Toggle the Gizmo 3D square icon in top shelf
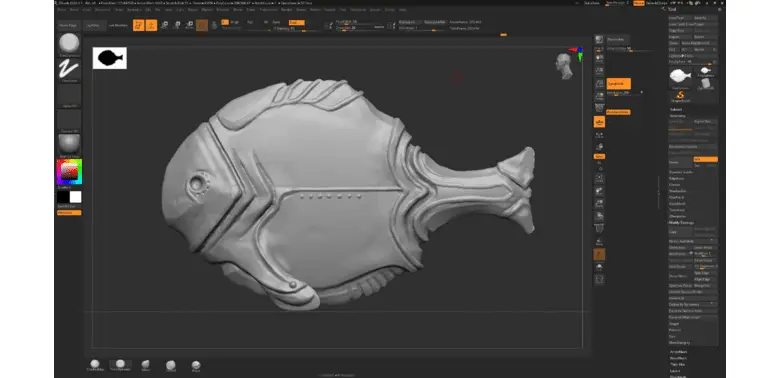 pyautogui.click(x=202, y=25)
